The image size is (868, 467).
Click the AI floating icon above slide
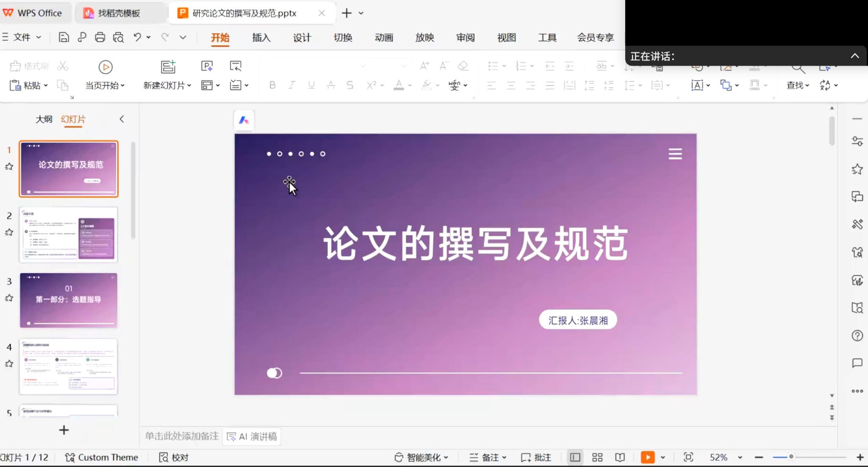244,120
